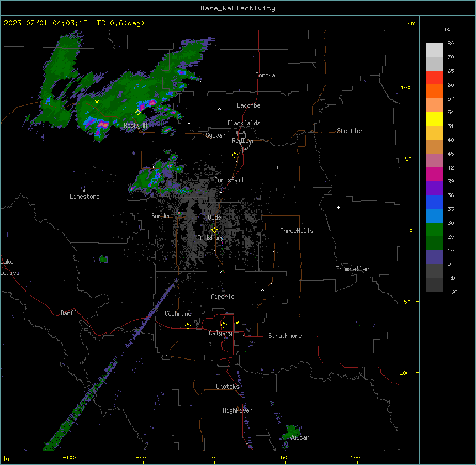Click the Ponoka city label
Viewport: 476px width, 465px height.
265,75
